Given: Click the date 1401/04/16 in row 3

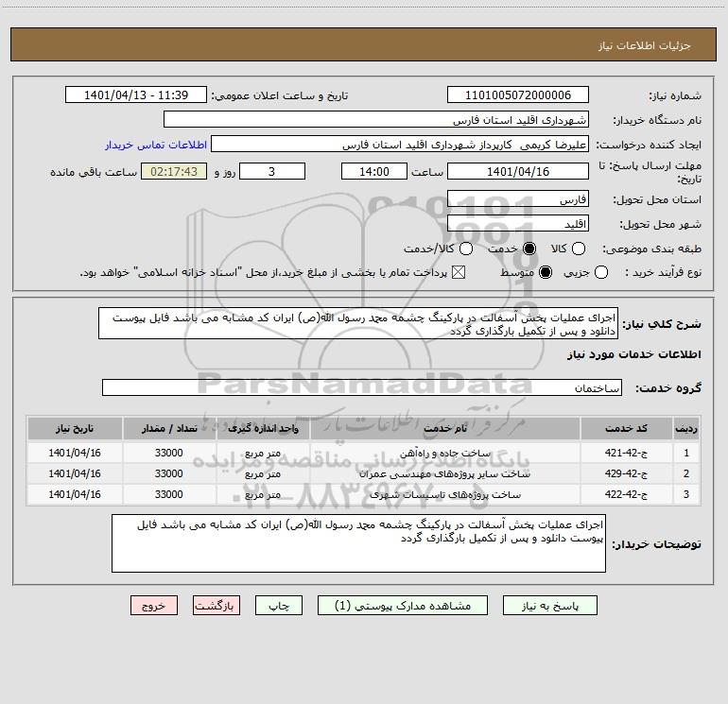Looking at the screenshot, I should (75, 494).
